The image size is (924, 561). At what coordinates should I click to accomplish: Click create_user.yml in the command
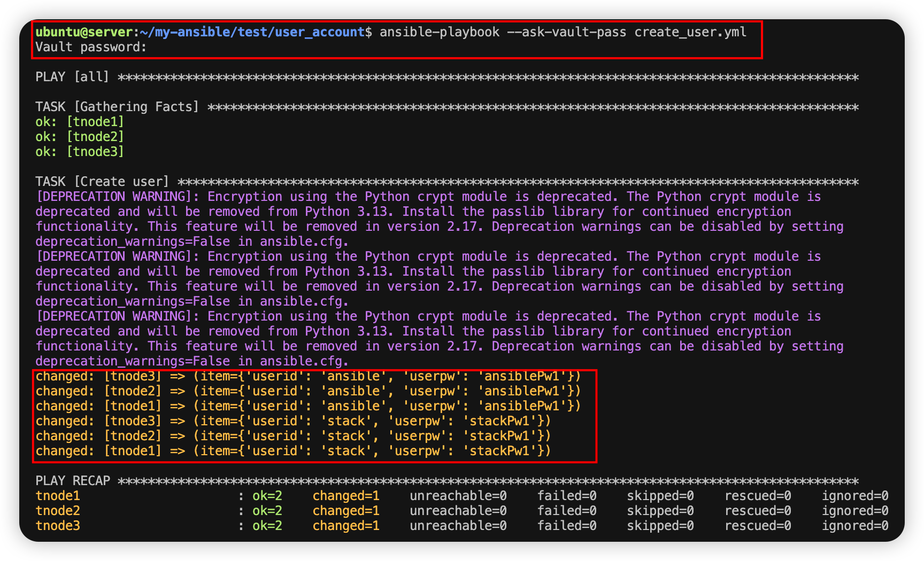pos(690,32)
